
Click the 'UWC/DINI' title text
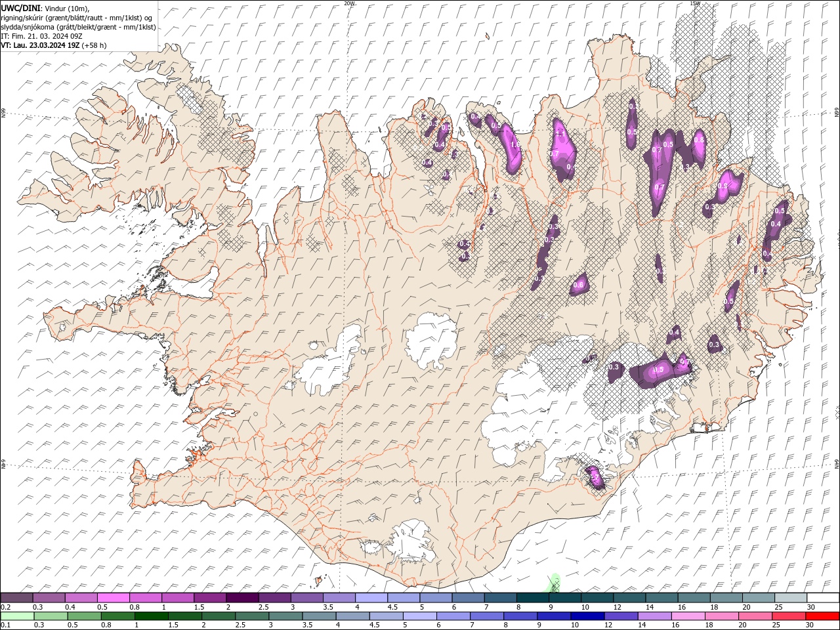[x=22, y=8]
